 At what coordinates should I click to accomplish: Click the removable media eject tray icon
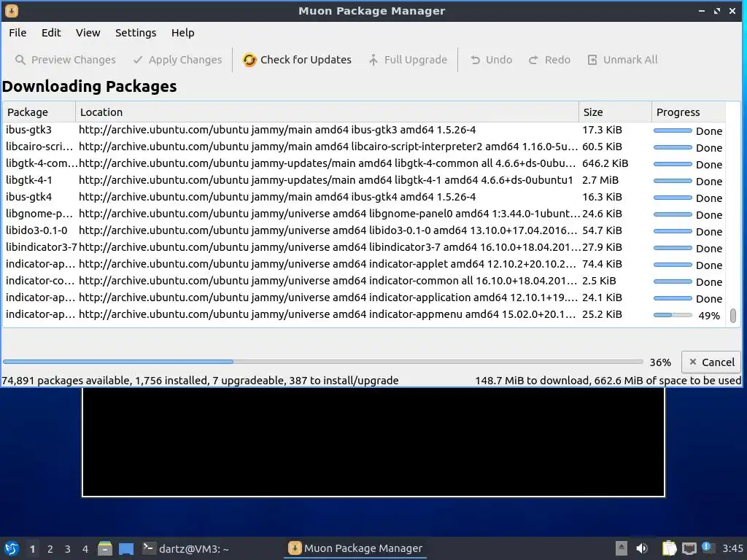click(x=622, y=548)
